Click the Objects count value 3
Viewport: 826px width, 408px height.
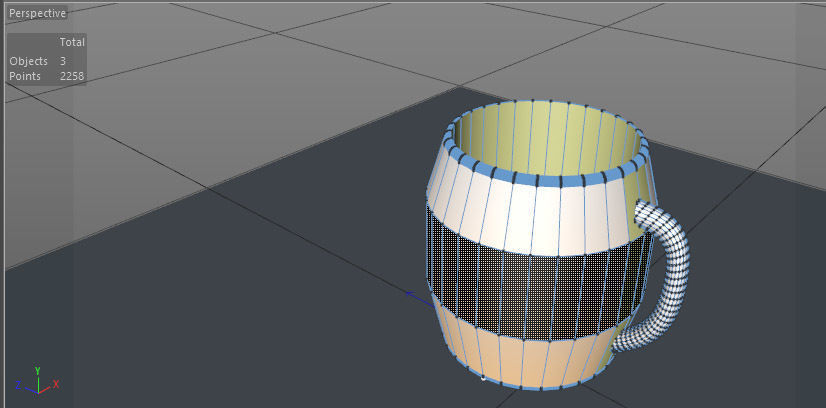pos(63,61)
